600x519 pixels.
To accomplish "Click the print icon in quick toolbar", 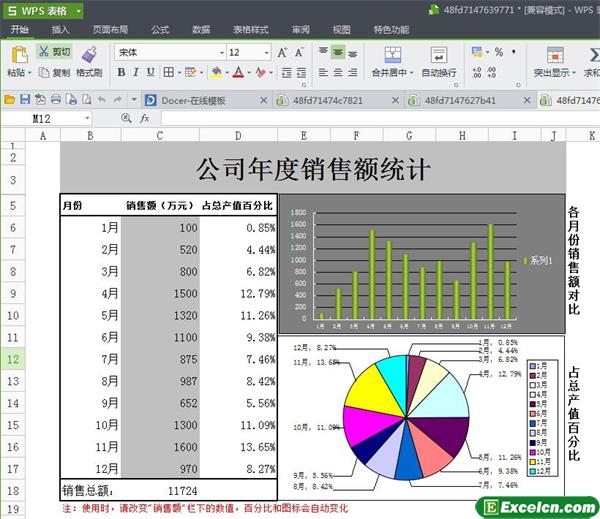I will 56,100.
